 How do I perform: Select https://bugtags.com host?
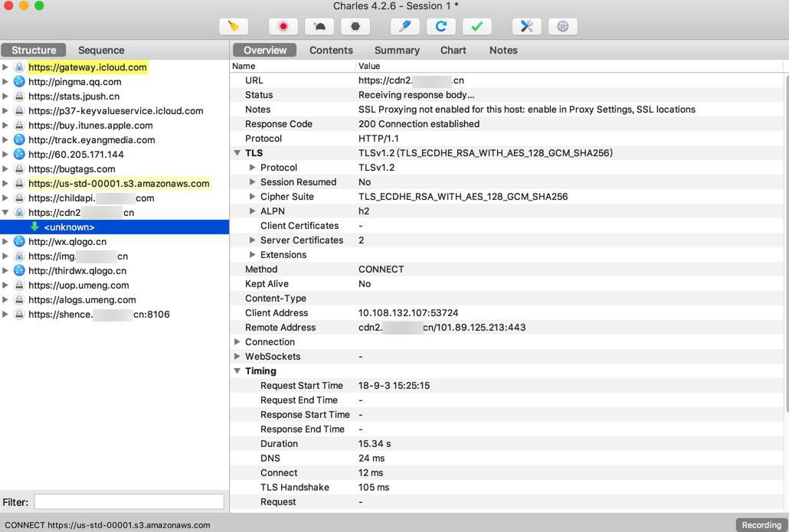coord(71,169)
